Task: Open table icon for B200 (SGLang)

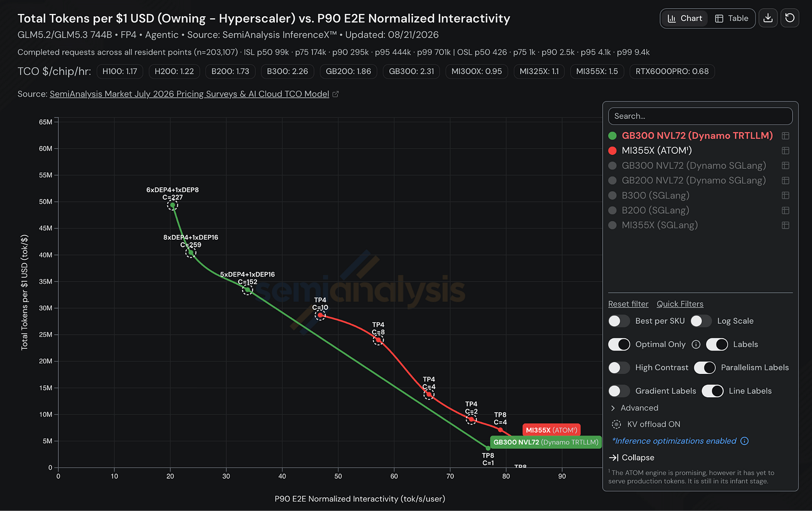Action: pos(785,210)
